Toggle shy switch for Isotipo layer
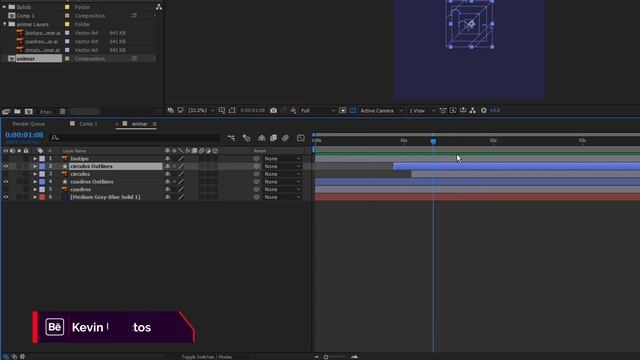This screenshot has width=640, height=360. click(167, 158)
